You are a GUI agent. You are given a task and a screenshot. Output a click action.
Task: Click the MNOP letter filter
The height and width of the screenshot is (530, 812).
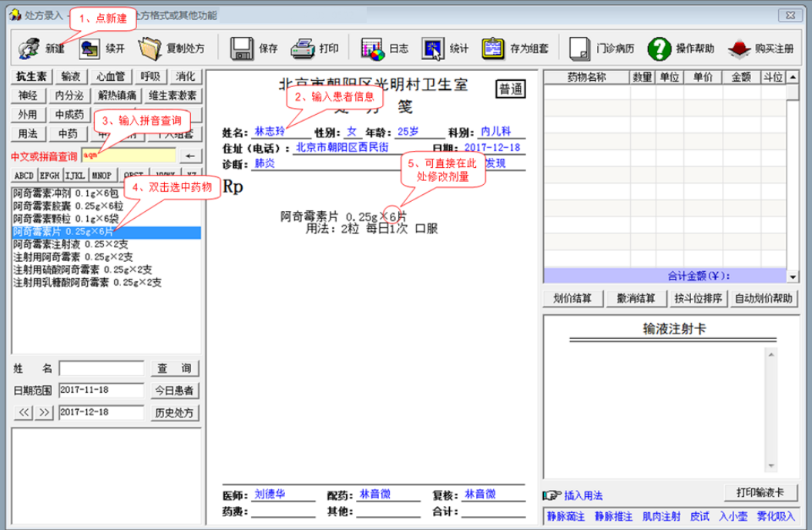click(x=102, y=176)
